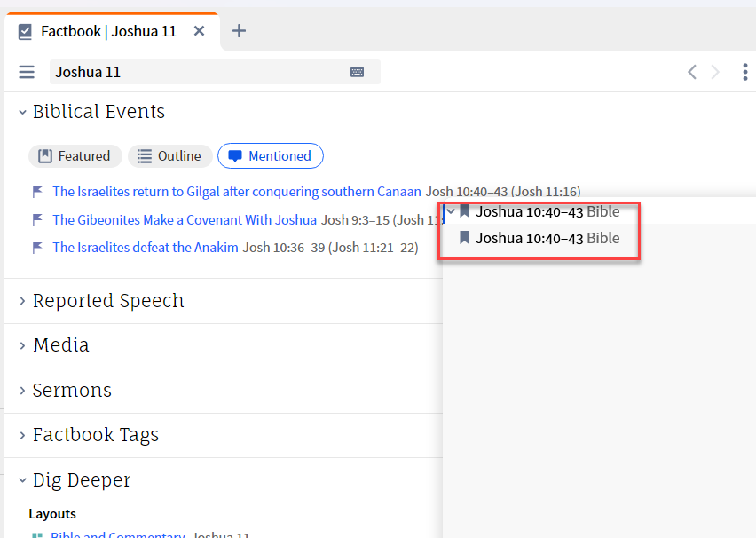The image size is (756, 538).
Task: Enable the Outline view
Action: [169, 155]
